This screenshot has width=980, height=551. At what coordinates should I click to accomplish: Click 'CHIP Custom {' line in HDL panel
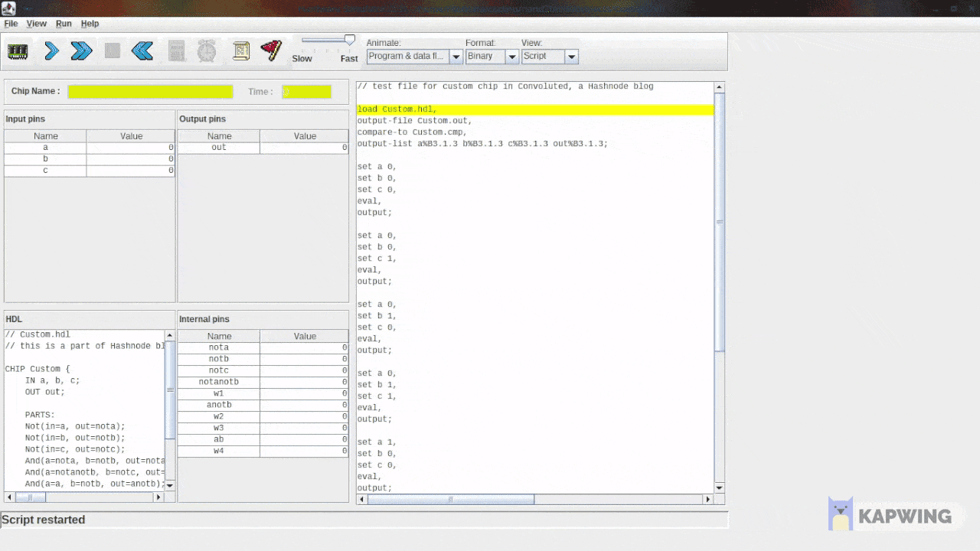(37, 369)
